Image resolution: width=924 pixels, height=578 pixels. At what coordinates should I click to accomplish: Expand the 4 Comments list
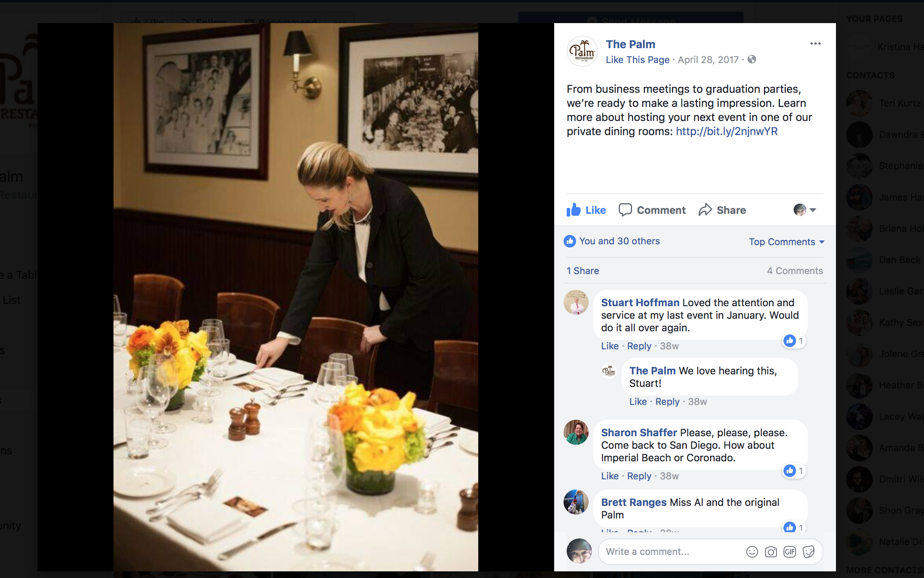(x=794, y=271)
